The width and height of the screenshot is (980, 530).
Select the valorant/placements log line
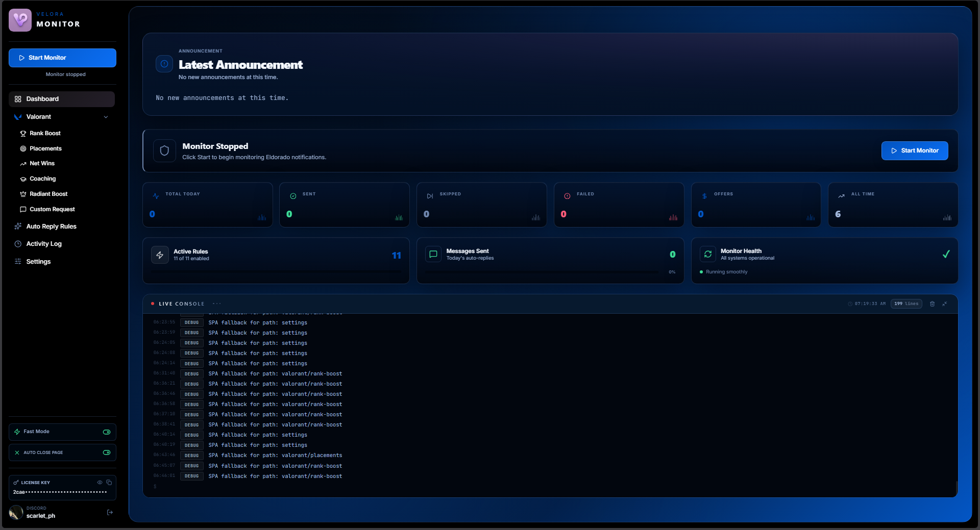(x=276, y=456)
